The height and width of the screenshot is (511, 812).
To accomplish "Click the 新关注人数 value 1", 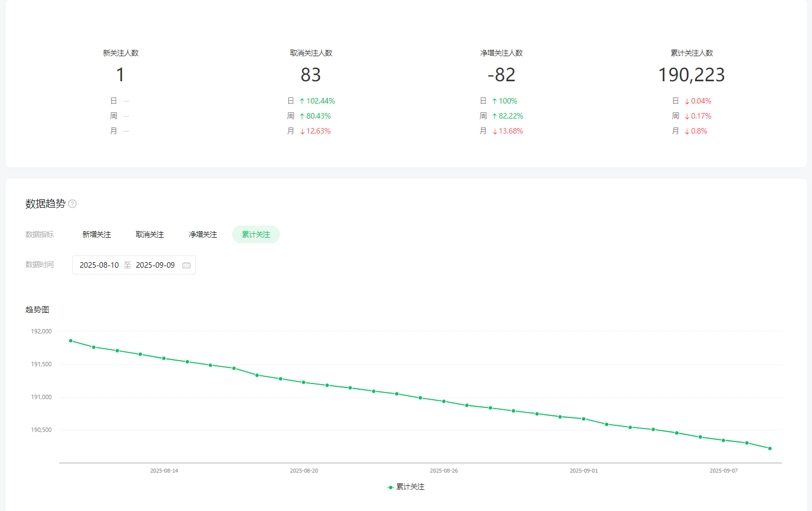I will (120, 75).
